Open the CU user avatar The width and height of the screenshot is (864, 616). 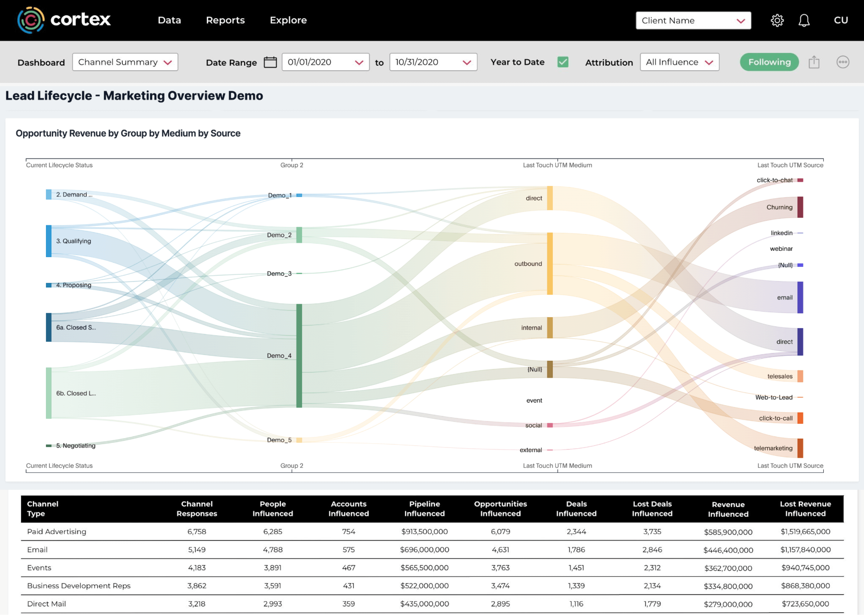coord(840,21)
